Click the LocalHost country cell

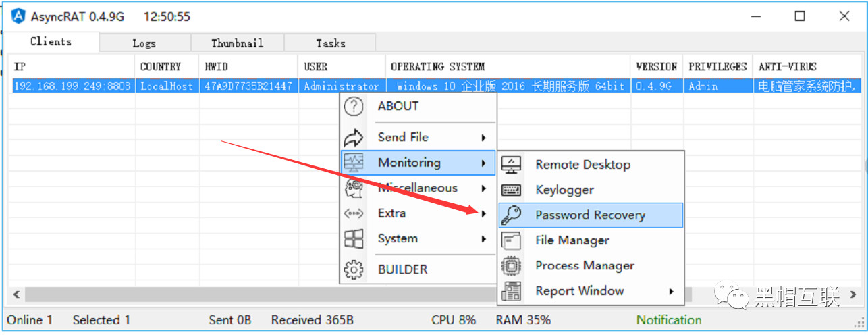(x=167, y=86)
